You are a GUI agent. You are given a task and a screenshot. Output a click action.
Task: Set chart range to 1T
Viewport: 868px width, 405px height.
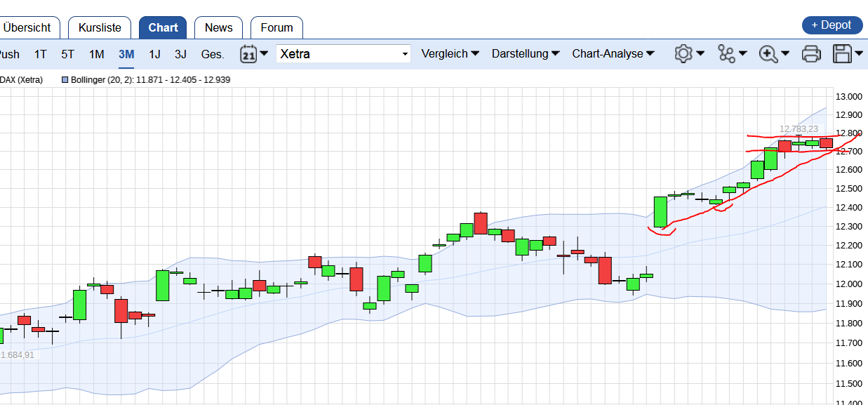(41, 54)
